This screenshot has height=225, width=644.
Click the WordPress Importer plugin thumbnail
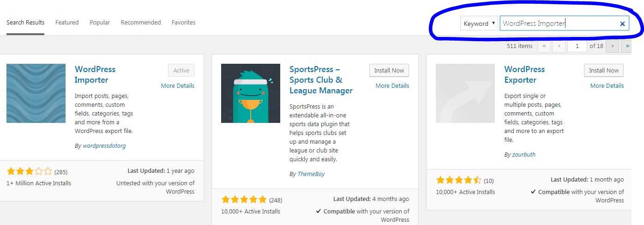point(36,93)
